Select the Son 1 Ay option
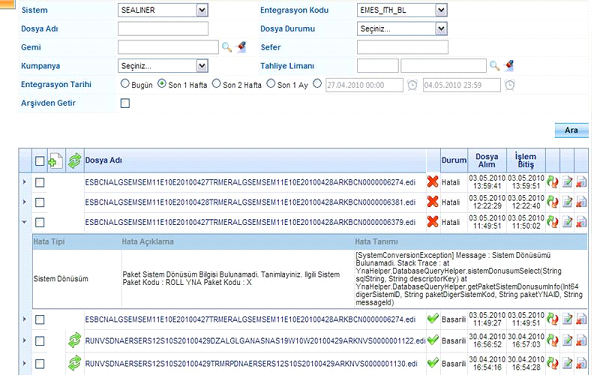 [271, 84]
